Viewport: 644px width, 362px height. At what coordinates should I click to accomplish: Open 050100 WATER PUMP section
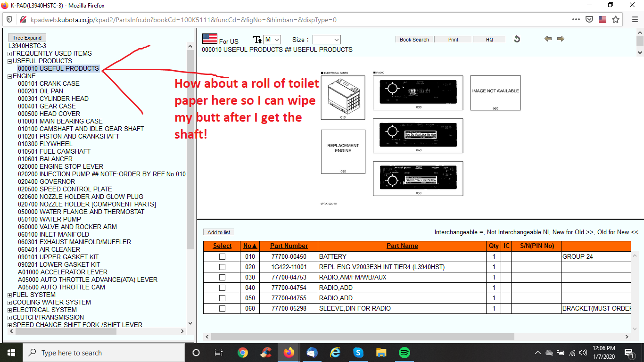[x=49, y=219]
